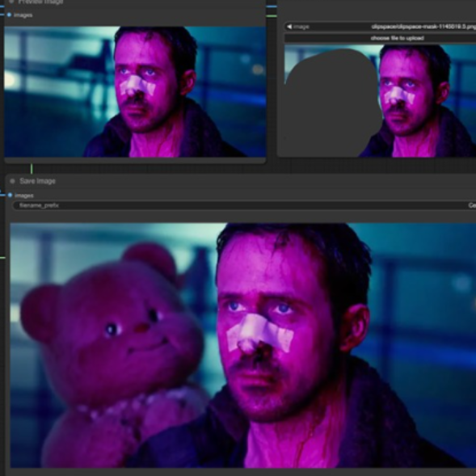Open the Preview Image node's preview picture

click(x=135, y=91)
